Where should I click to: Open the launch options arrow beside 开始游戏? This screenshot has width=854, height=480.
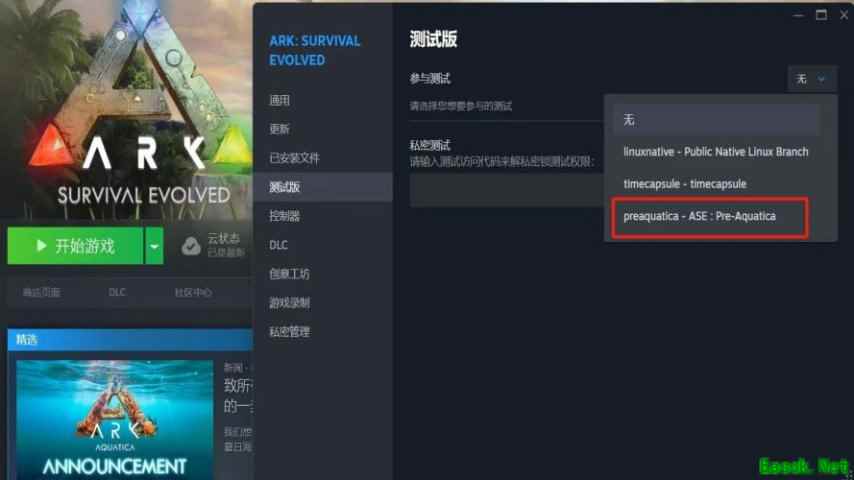click(154, 246)
